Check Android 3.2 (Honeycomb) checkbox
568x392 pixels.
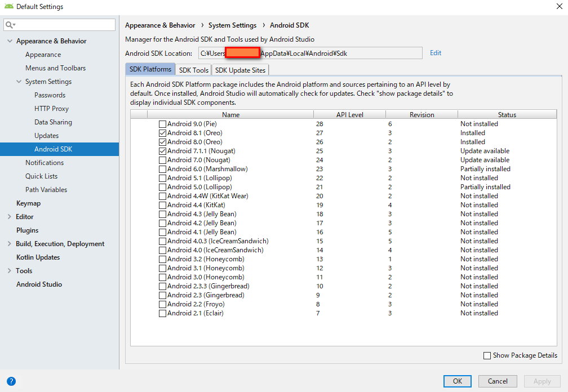162,260
